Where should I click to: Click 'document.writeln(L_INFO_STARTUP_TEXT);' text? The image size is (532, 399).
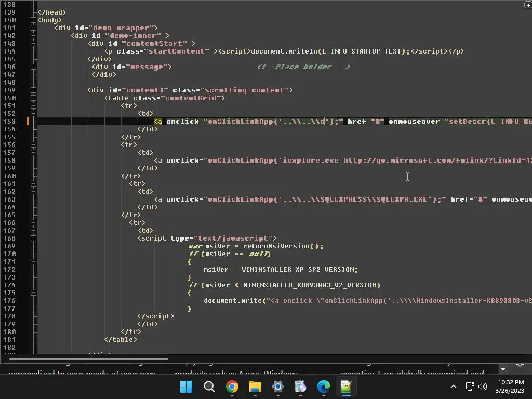pyautogui.click(x=330, y=51)
